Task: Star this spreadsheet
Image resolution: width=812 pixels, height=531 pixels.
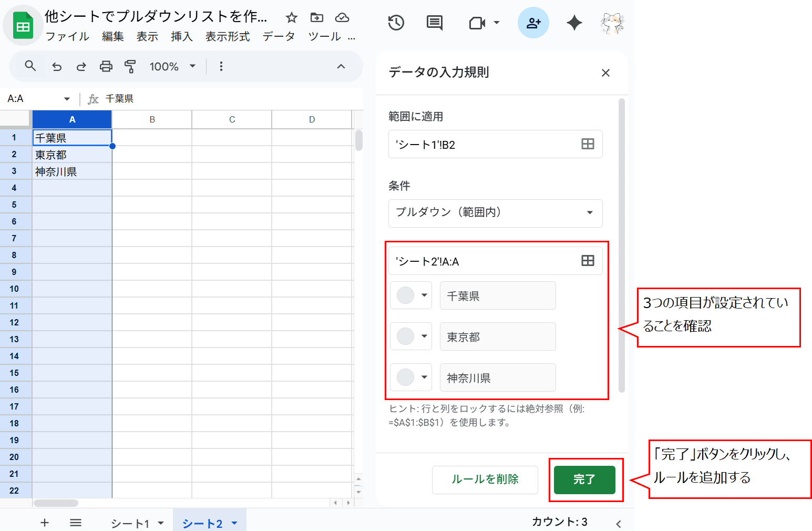Action: (x=291, y=17)
